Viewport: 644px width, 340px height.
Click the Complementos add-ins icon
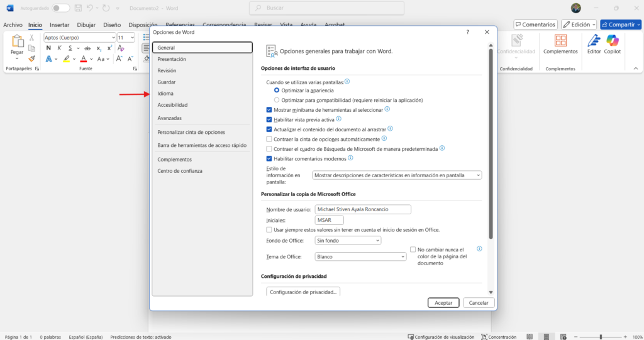(560, 41)
